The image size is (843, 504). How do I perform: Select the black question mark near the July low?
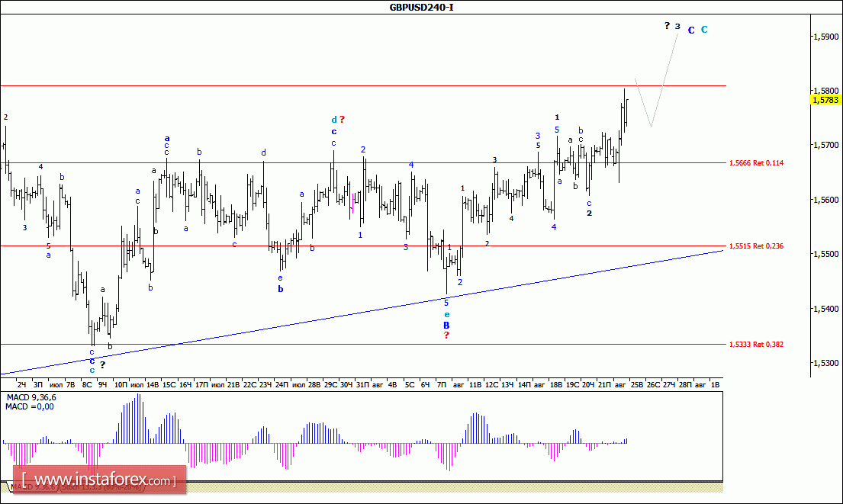(x=102, y=364)
